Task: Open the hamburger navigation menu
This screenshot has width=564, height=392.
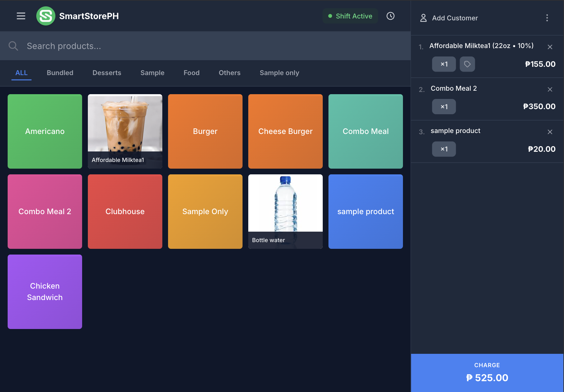Action: click(x=21, y=16)
